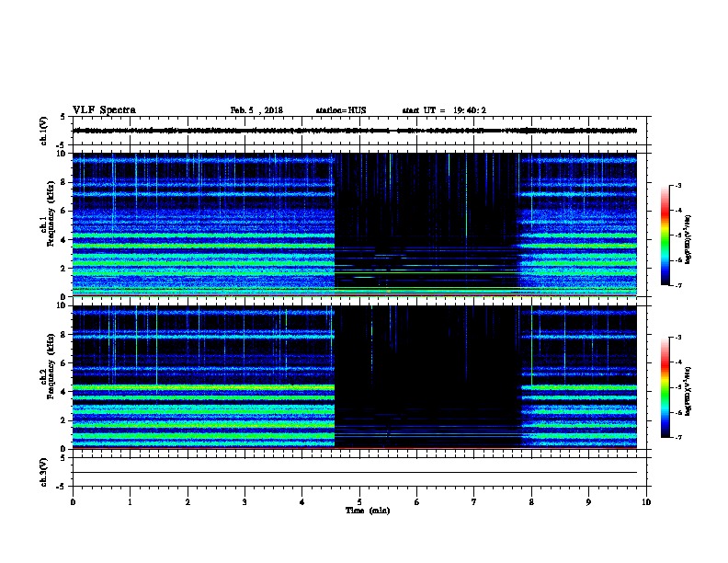This screenshot has width=728, height=563.
Task: Click time tick label "8" on the x-axis
Action: pos(531,502)
